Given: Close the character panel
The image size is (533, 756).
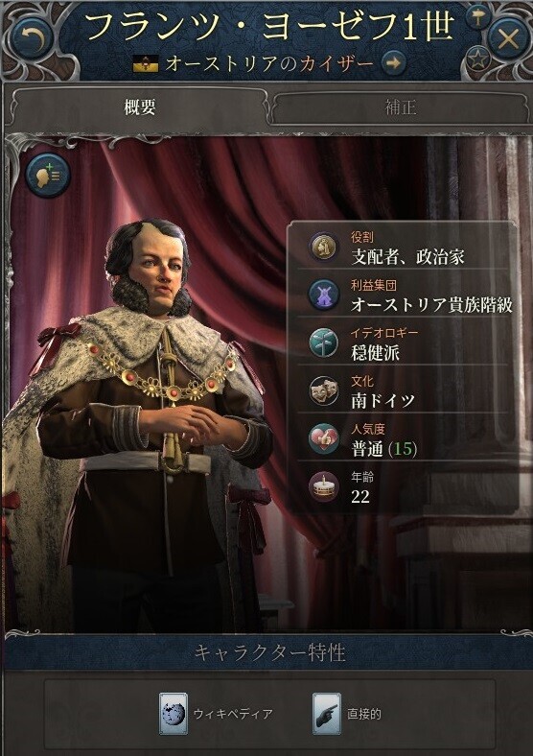Looking at the screenshot, I should [508, 38].
